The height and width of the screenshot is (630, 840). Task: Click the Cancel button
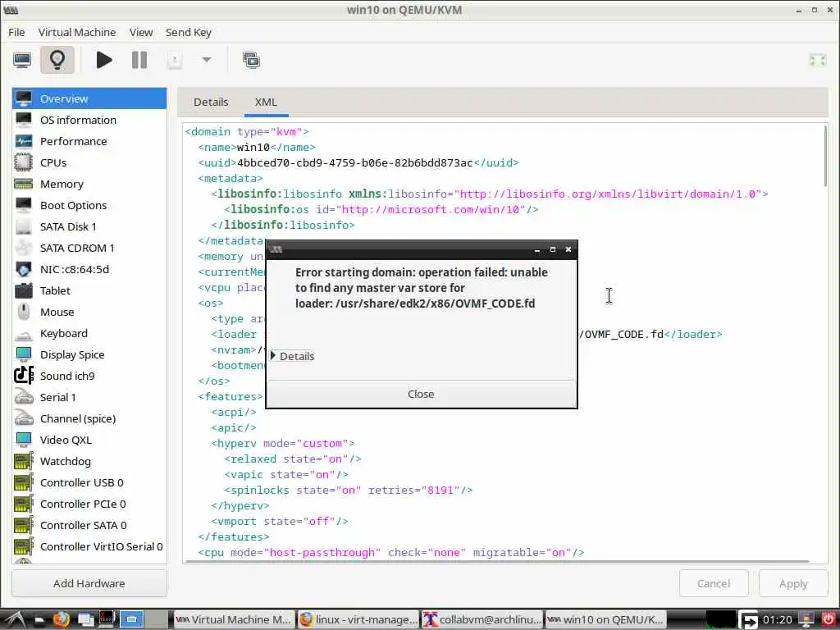[714, 583]
